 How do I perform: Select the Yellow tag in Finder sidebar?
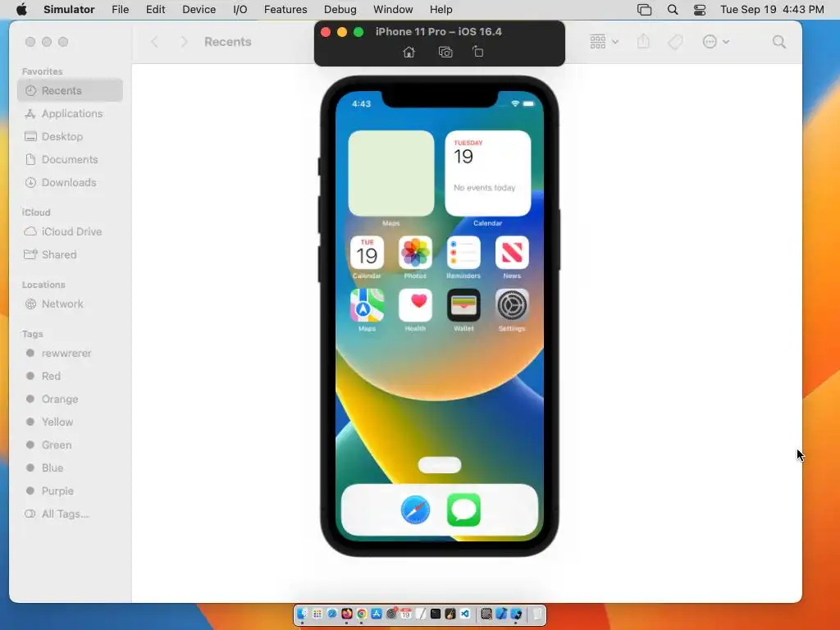coord(70,422)
